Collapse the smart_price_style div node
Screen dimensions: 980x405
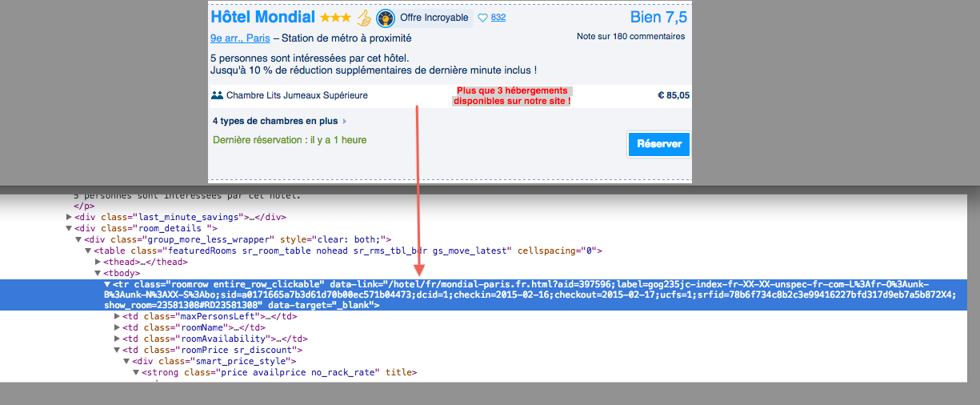126,361
